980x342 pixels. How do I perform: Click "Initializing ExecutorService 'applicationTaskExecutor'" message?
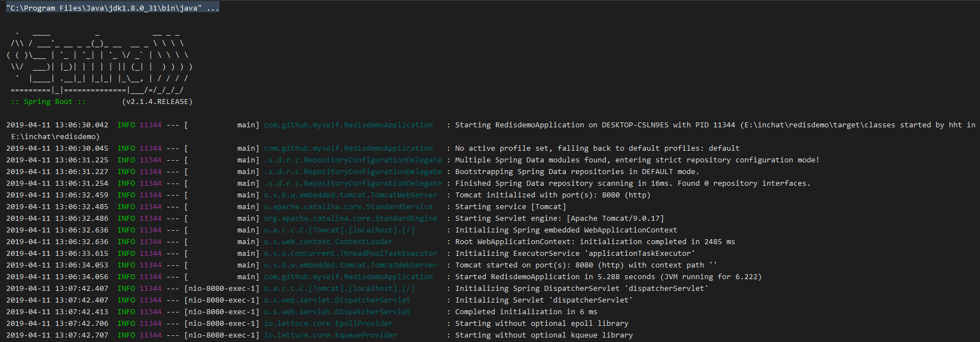[x=575, y=254]
